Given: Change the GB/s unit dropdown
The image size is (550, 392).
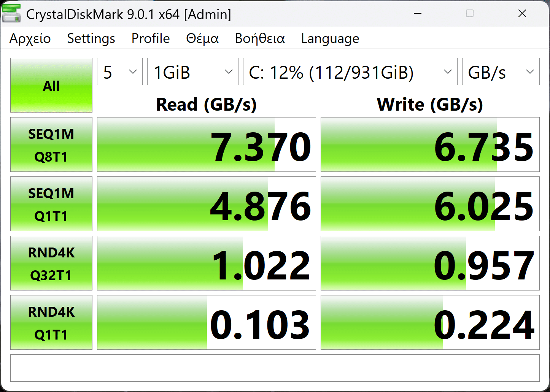Looking at the screenshot, I should (x=501, y=72).
